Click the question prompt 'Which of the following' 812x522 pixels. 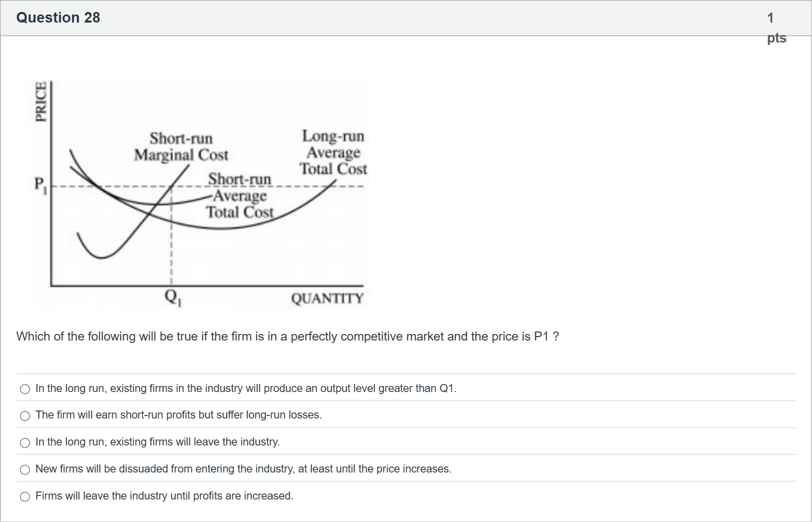click(287, 336)
